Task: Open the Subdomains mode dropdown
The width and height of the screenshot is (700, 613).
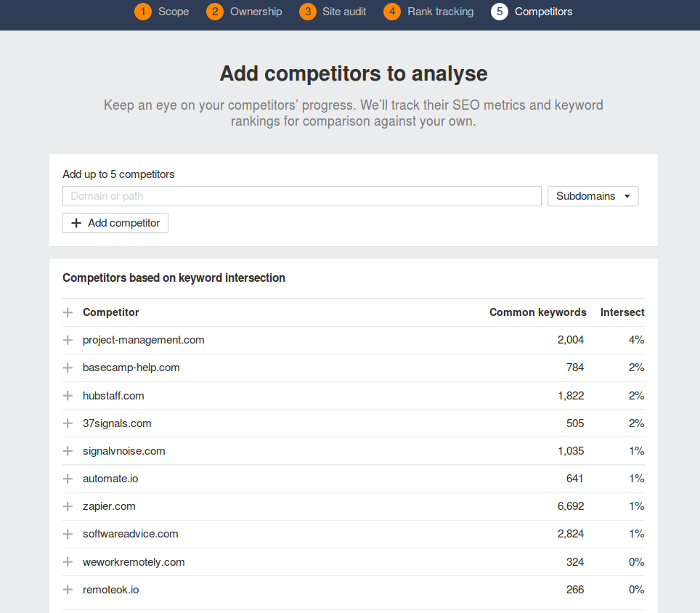Action: 593,196
